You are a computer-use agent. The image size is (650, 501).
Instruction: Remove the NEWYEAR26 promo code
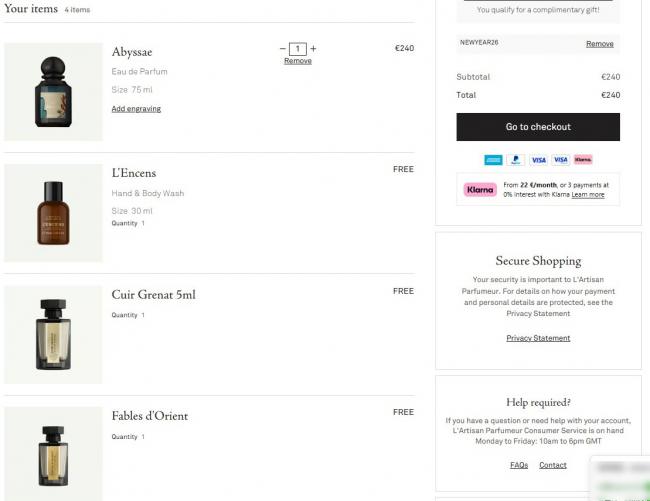pyautogui.click(x=600, y=44)
